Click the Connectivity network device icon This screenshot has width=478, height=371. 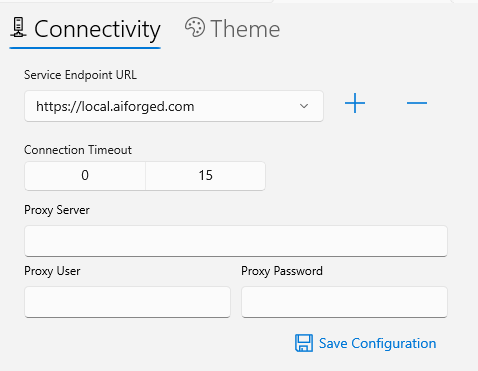click(x=18, y=27)
